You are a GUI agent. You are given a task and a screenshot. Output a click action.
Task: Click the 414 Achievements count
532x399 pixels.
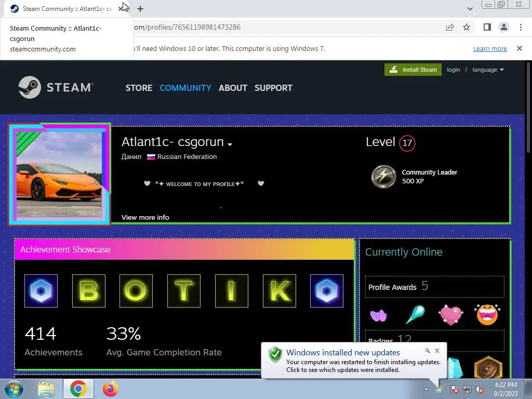click(x=54, y=341)
